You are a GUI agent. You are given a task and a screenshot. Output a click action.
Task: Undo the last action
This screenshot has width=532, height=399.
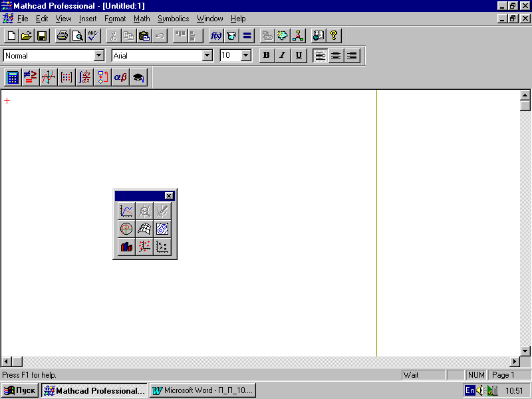pos(160,36)
